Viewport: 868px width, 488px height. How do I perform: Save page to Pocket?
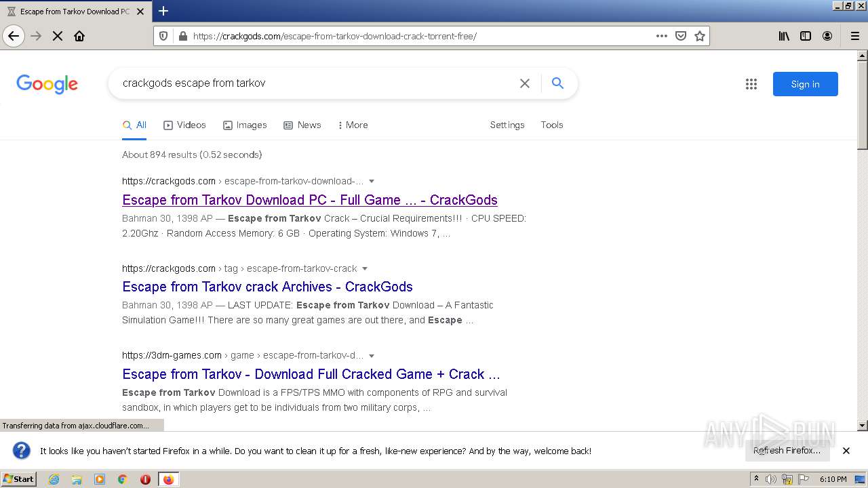click(681, 36)
